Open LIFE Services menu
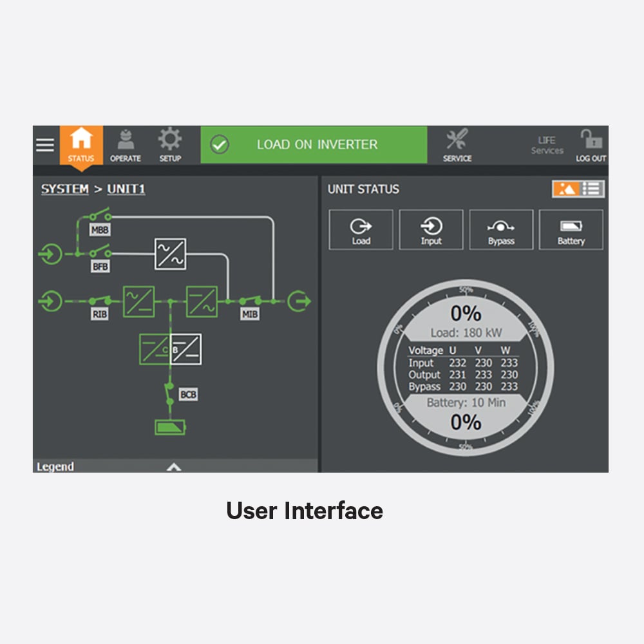This screenshot has height=644, width=644. (x=547, y=144)
